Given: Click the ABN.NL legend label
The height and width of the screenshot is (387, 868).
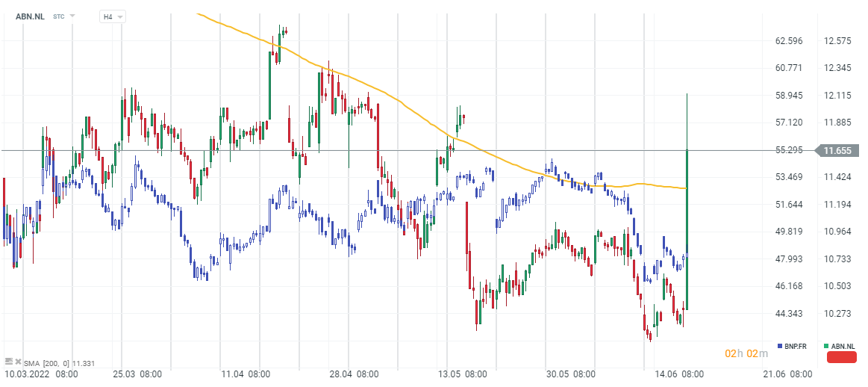Looking at the screenshot, I should click(843, 346).
